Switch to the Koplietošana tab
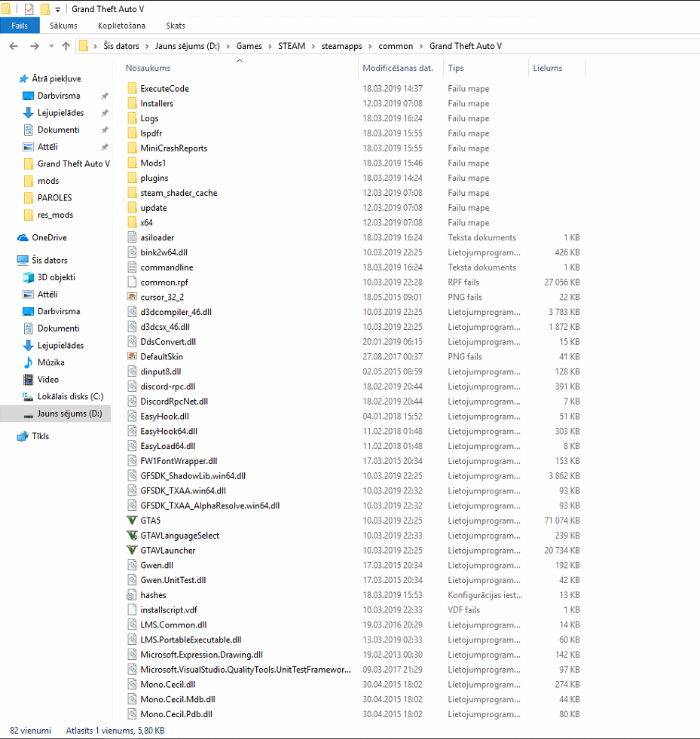This screenshot has height=739, width=700. click(121, 26)
